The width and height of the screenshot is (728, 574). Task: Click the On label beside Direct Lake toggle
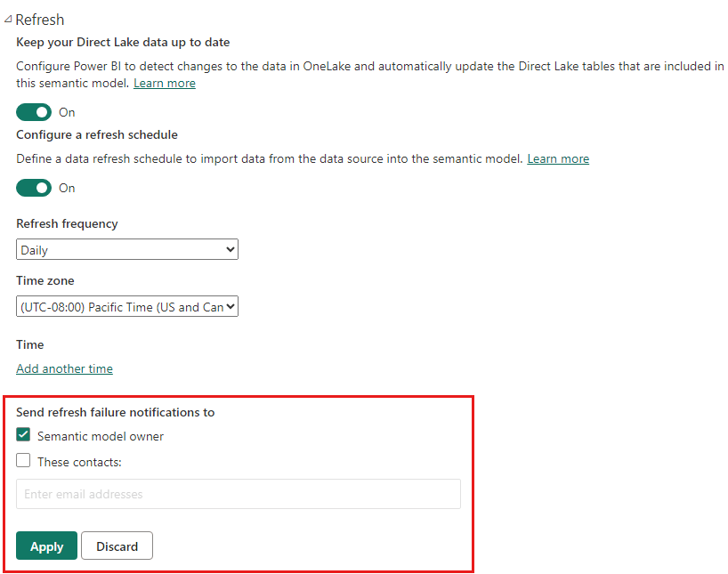(x=67, y=112)
